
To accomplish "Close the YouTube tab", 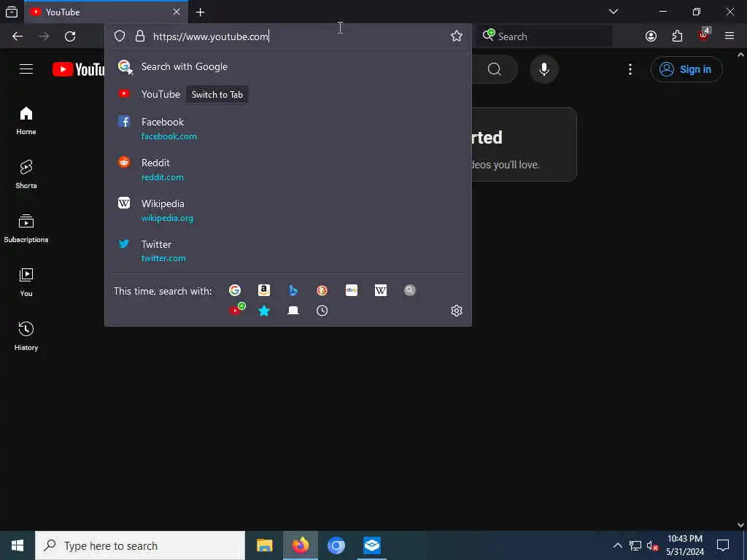I will (x=177, y=12).
